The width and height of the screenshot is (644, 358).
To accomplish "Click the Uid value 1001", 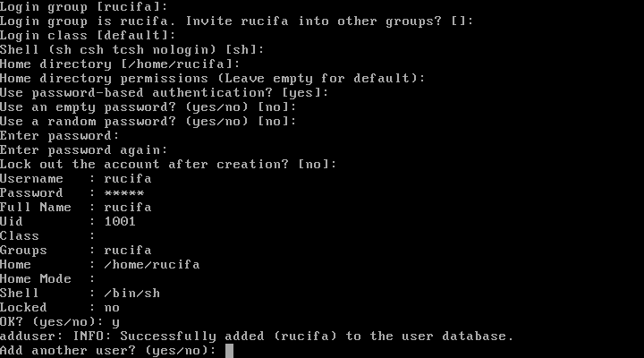I will coord(120,222).
